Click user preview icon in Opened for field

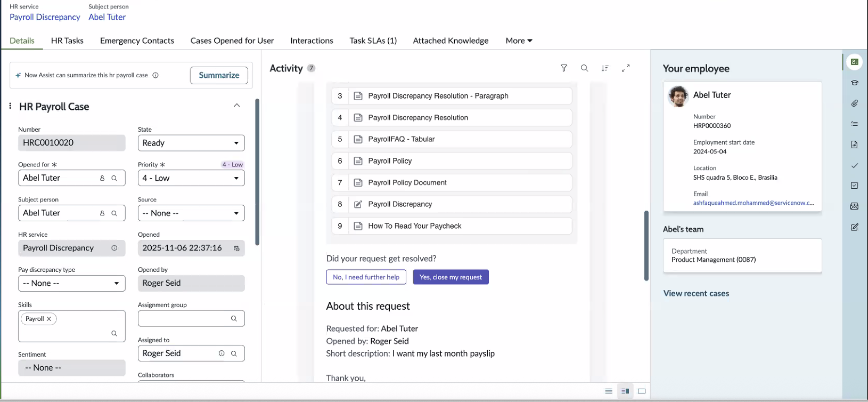point(102,178)
